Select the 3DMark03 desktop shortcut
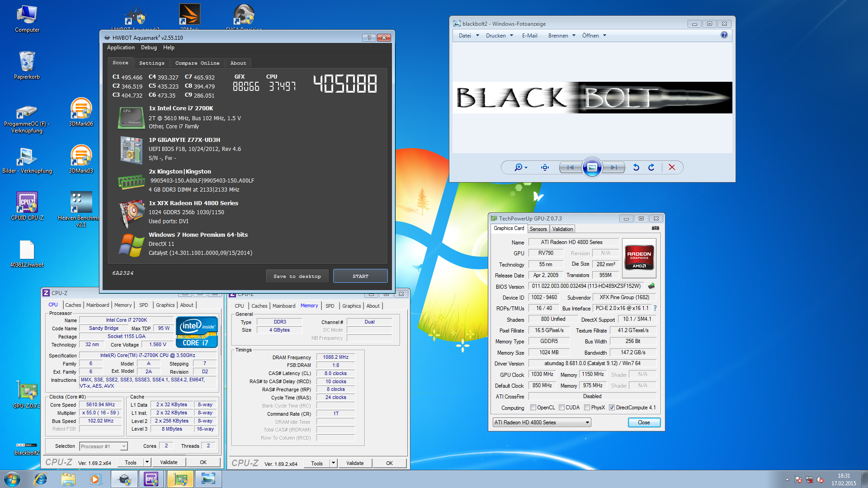The height and width of the screenshot is (488, 868). click(81, 159)
